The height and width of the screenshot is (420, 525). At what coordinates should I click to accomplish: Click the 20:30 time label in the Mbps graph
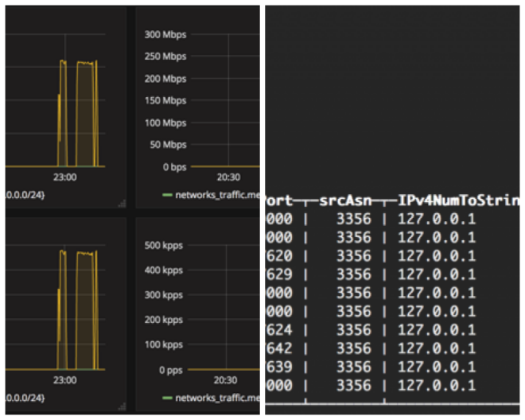pos(228,178)
